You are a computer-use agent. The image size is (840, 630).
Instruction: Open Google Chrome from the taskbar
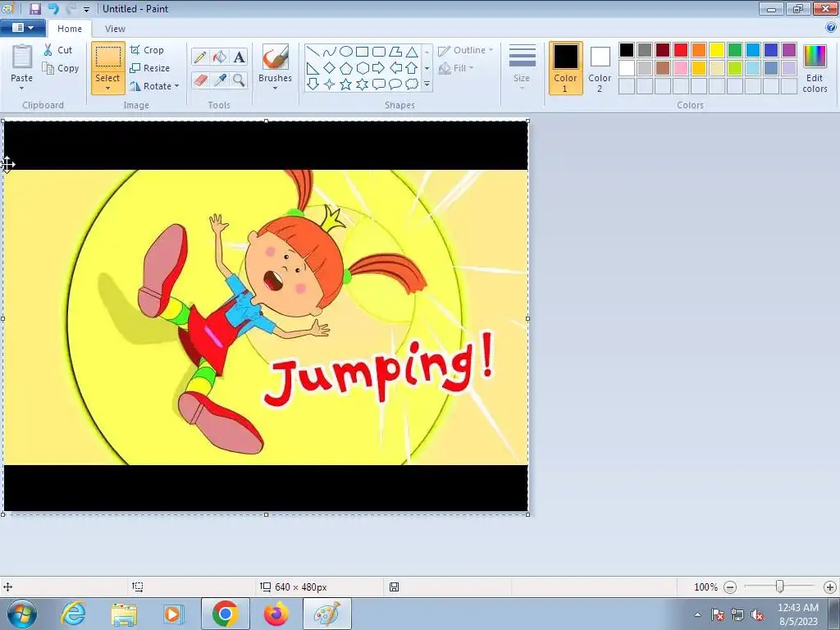click(x=225, y=614)
